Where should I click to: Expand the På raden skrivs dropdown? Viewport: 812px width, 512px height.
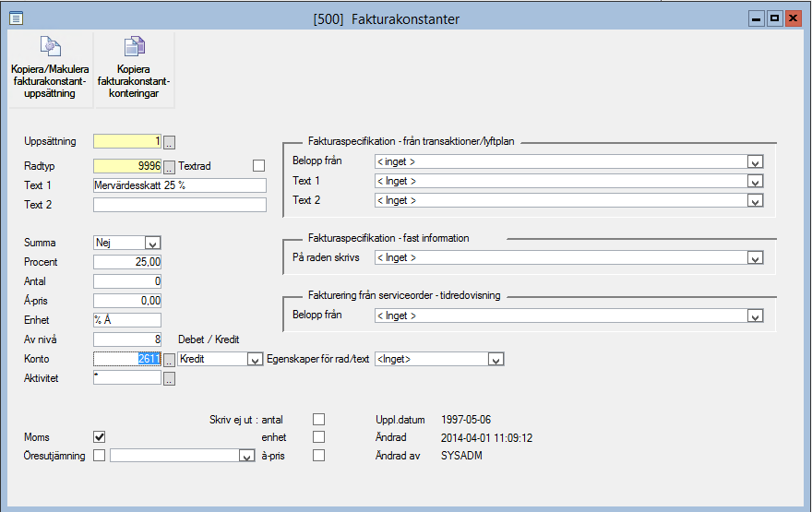(x=755, y=257)
